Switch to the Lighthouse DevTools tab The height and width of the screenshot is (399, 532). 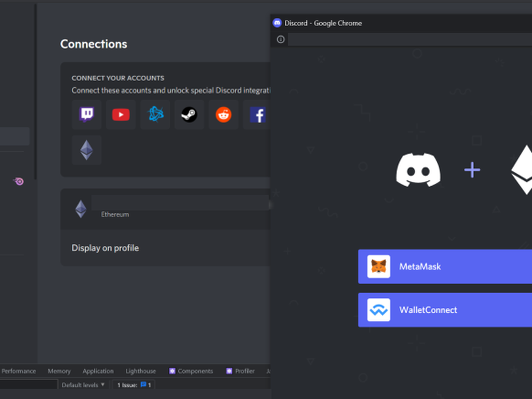[x=141, y=371]
